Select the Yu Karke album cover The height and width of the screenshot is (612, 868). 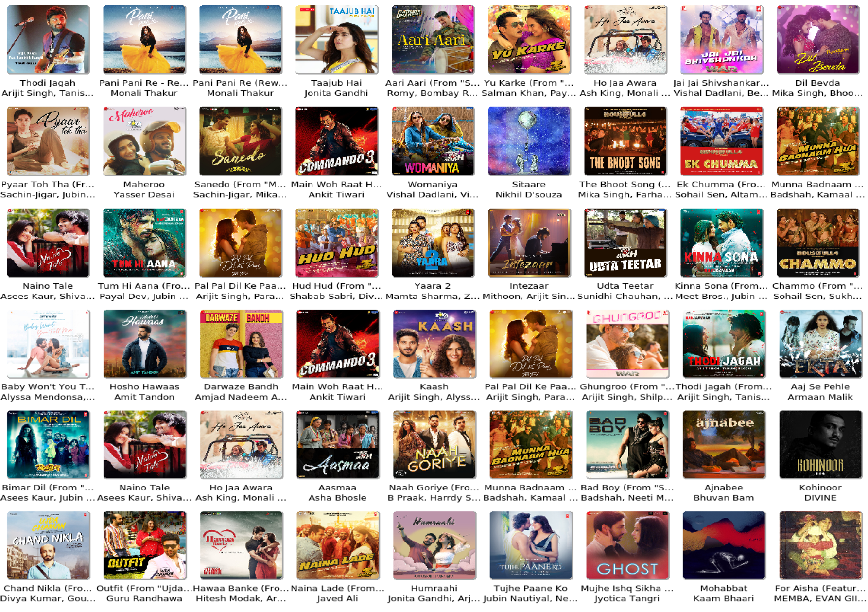(x=529, y=40)
